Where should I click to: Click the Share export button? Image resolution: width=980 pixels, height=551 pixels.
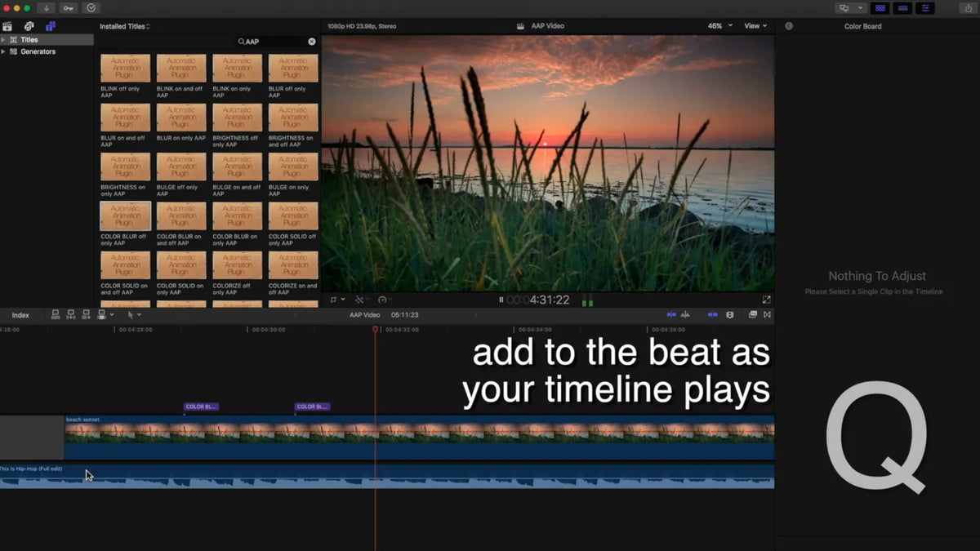click(969, 7)
